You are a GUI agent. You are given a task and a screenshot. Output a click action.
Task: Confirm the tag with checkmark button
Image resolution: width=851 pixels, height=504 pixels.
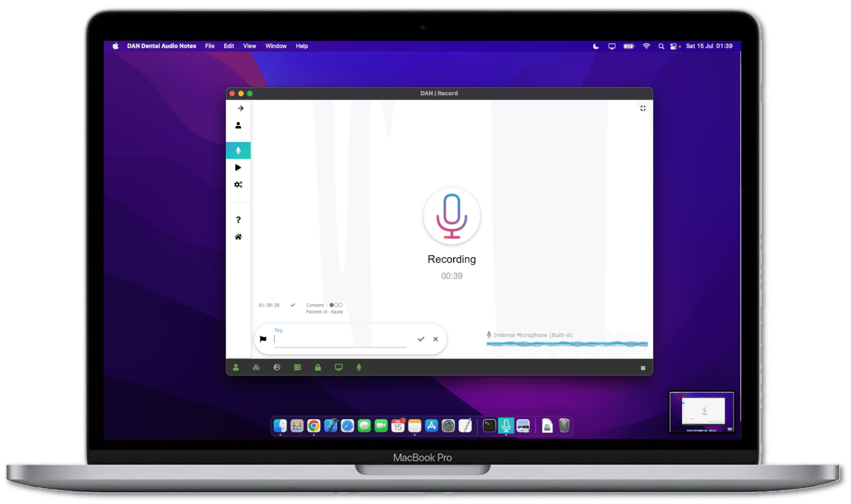[x=421, y=339]
